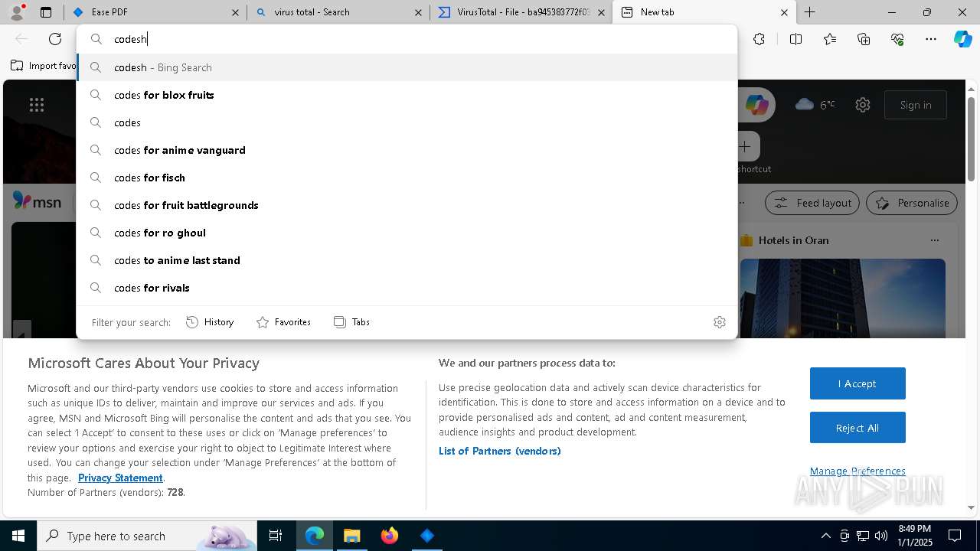The width and height of the screenshot is (980, 551).
Task: Open the Windows Start menu
Action: tap(18, 536)
